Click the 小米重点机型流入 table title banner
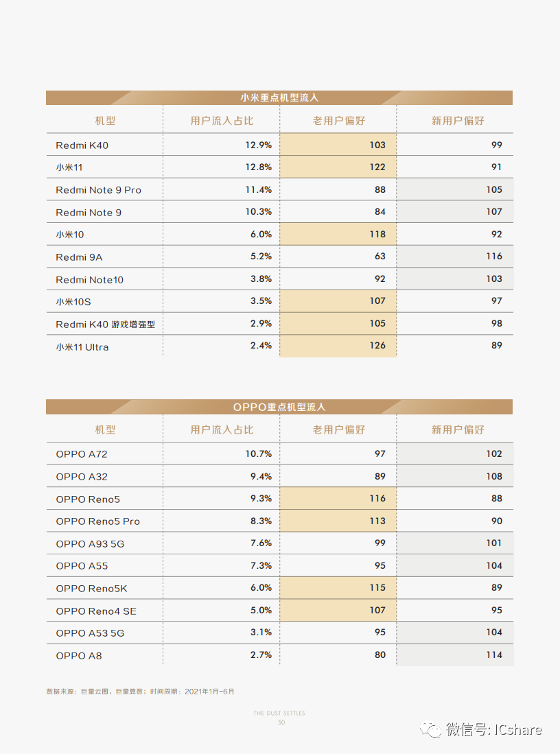Image resolution: width=560 pixels, height=754 pixels. 279,97
